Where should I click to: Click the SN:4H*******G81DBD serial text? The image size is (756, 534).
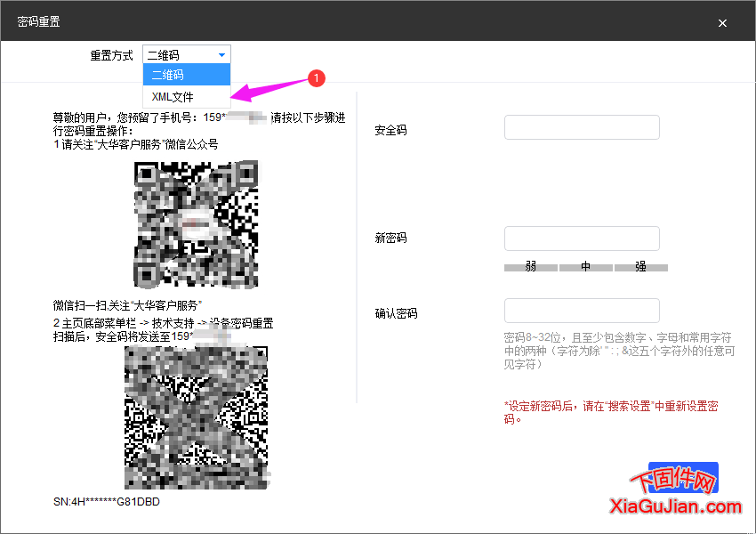point(107,502)
